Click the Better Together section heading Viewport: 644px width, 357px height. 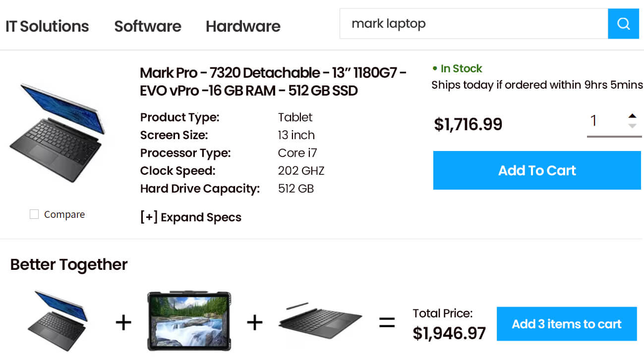pos(69,264)
